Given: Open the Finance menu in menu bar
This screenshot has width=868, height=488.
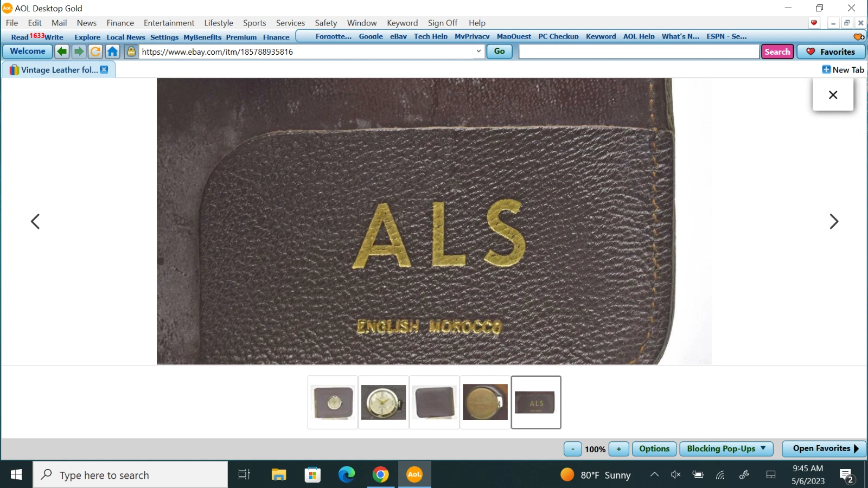Looking at the screenshot, I should tap(120, 23).
